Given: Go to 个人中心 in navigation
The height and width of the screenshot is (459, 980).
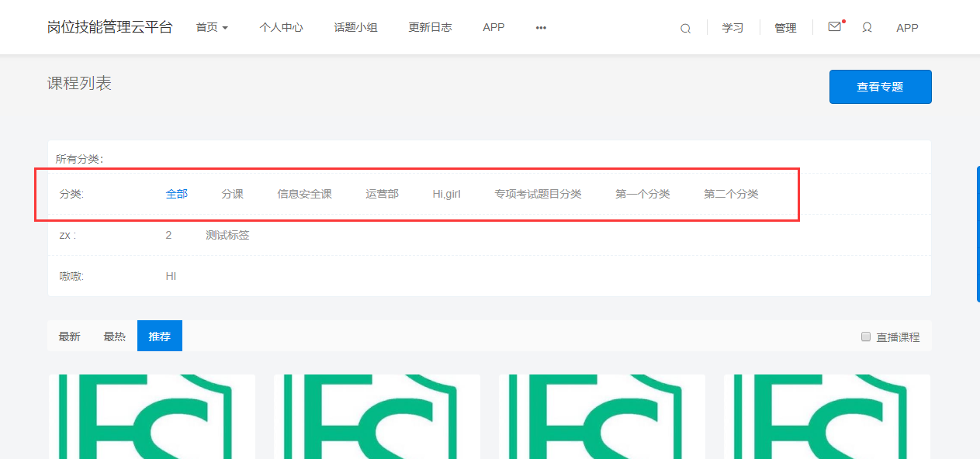Looking at the screenshot, I should (x=281, y=27).
